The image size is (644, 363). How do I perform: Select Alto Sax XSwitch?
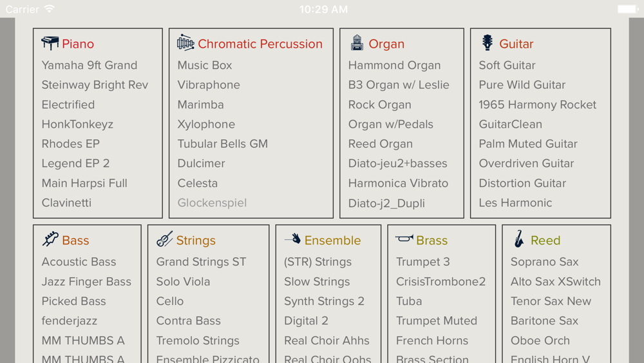555,282
